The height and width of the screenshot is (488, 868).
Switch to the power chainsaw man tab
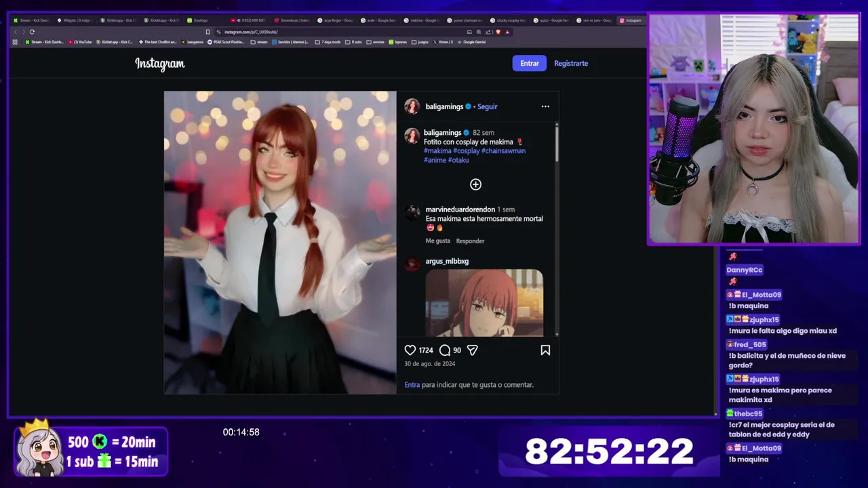click(465, 20)
